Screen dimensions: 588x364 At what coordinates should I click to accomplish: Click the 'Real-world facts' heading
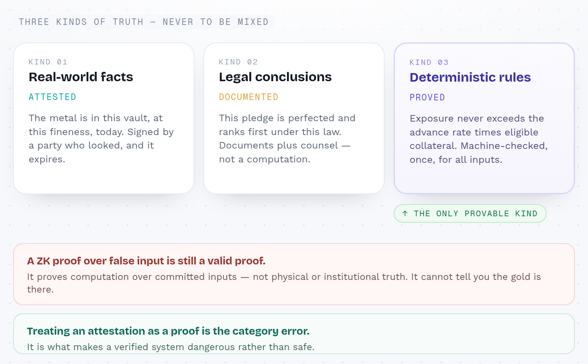click(x=81, y=77)
